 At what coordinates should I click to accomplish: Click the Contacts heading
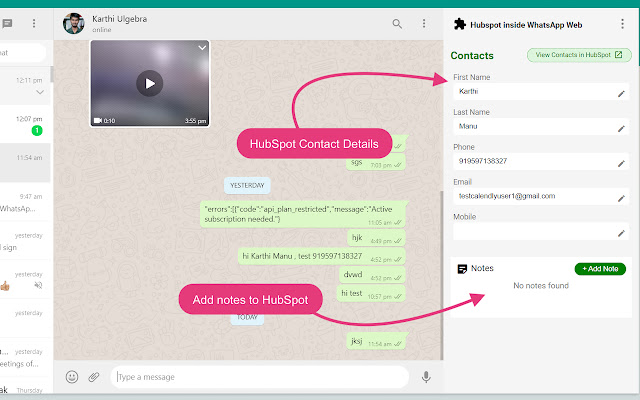(472, 56)
